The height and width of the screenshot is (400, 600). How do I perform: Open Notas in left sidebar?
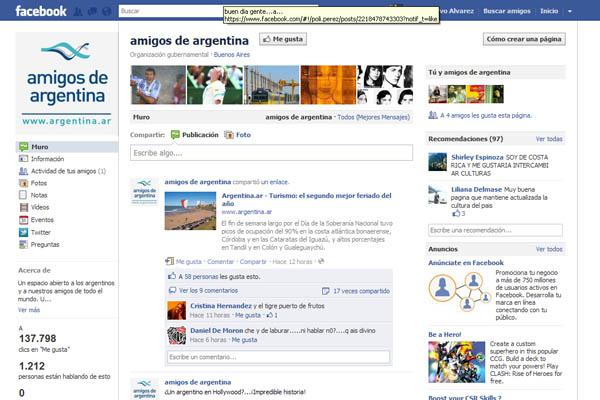39,195
